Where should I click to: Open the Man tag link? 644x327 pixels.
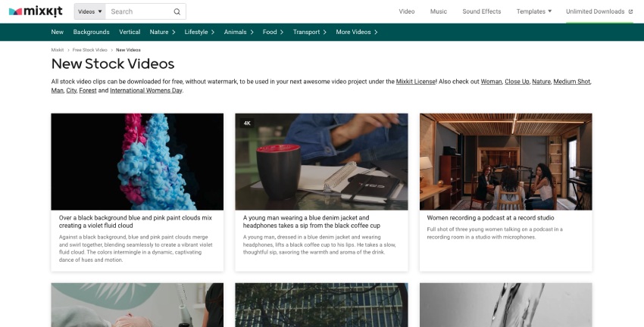coord(57,91)
